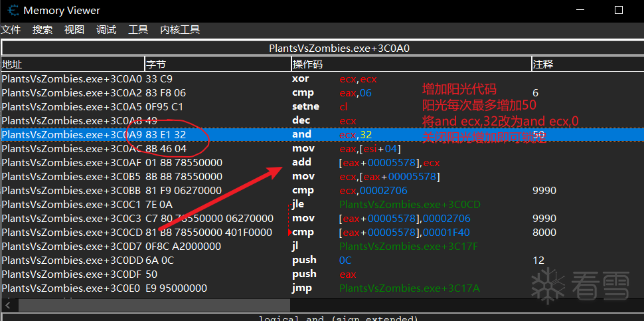The width and height of the screenshot is (644, 321).
Task: Click the 字节 column header
Action: pos(218,64)
